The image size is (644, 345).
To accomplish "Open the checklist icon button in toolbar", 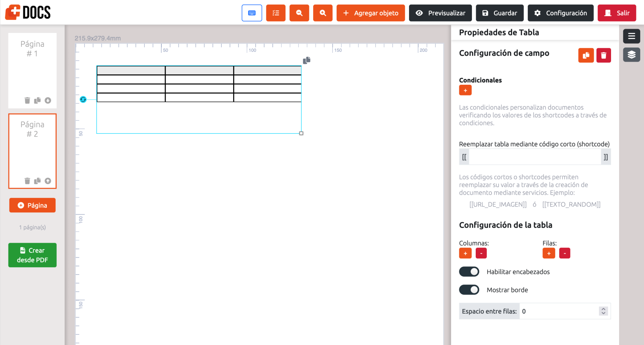I will (x=276, y=13).
